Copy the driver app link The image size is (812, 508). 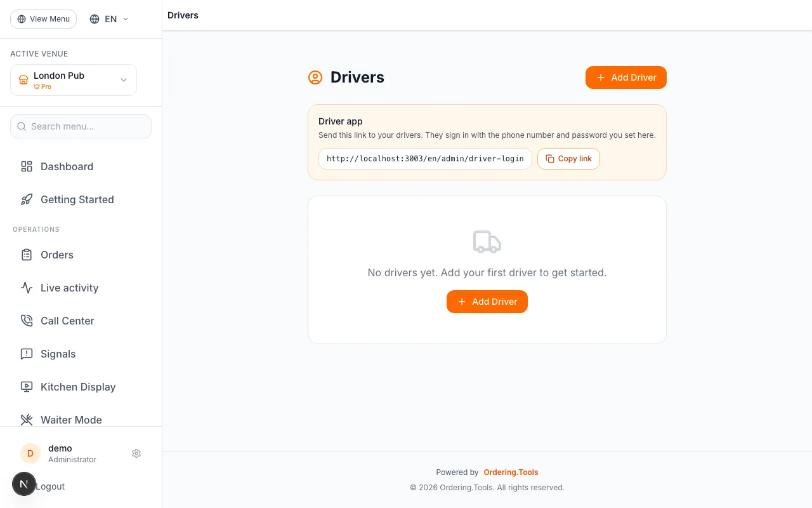(x=568, y=159)
